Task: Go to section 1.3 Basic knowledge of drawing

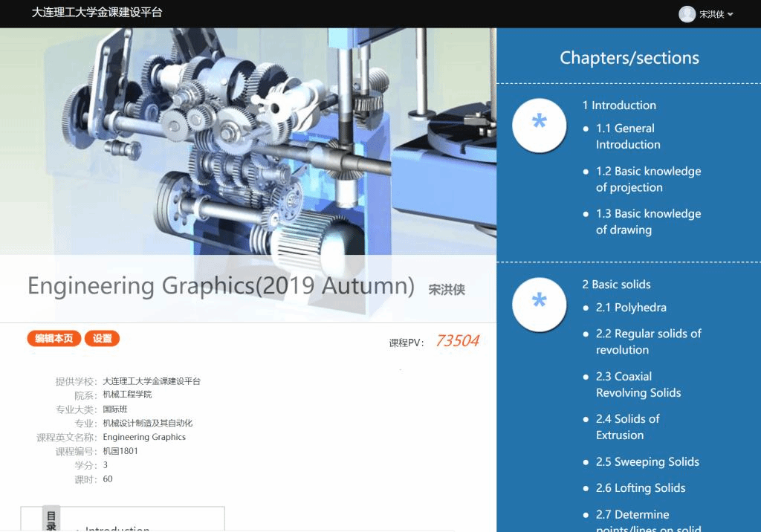Action: [x=647, y=221]
